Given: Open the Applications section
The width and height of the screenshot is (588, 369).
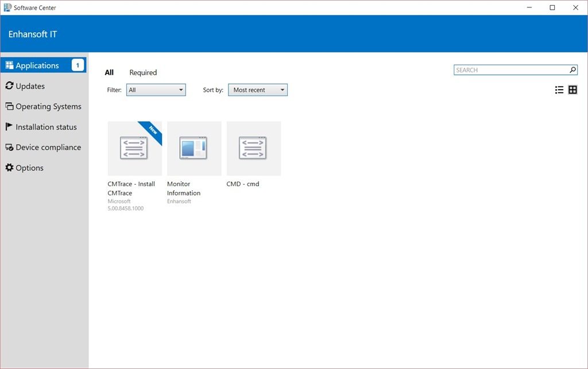Looking at the screenshot, I should (43, 66).
